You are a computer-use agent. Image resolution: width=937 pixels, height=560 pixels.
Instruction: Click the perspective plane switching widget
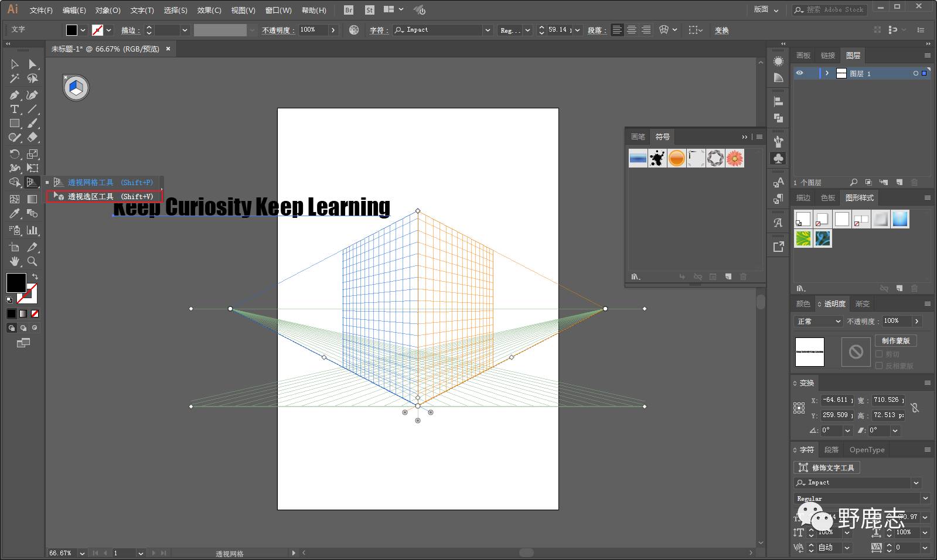click(76, 88)
